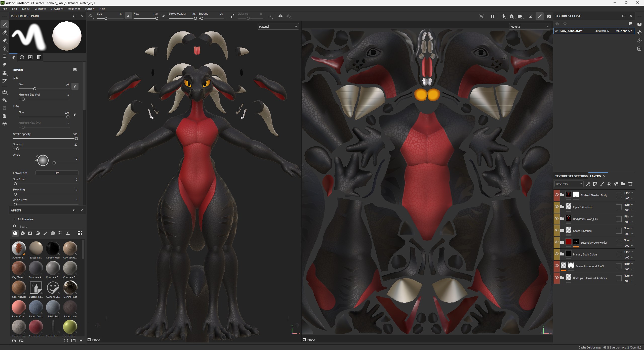Adjust the Stroke opacity slider in Properties
644x350 pixels.
[x=76, y=139]
